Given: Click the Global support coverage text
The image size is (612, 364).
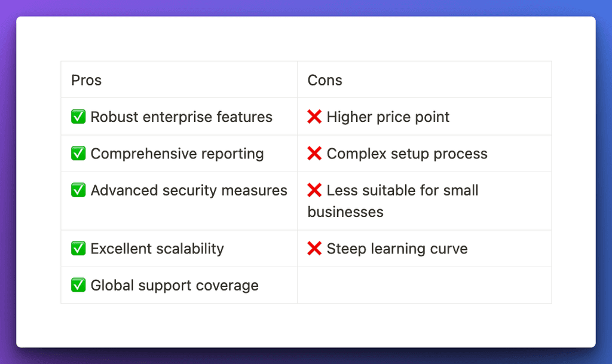Looking at the screenshot, I should [175, 286].
